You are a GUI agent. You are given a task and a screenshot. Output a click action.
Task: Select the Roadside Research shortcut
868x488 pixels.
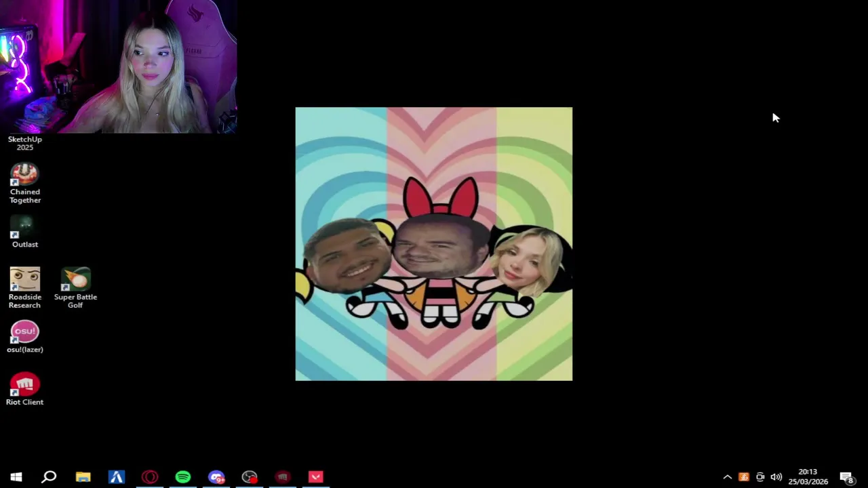point(24,288)
